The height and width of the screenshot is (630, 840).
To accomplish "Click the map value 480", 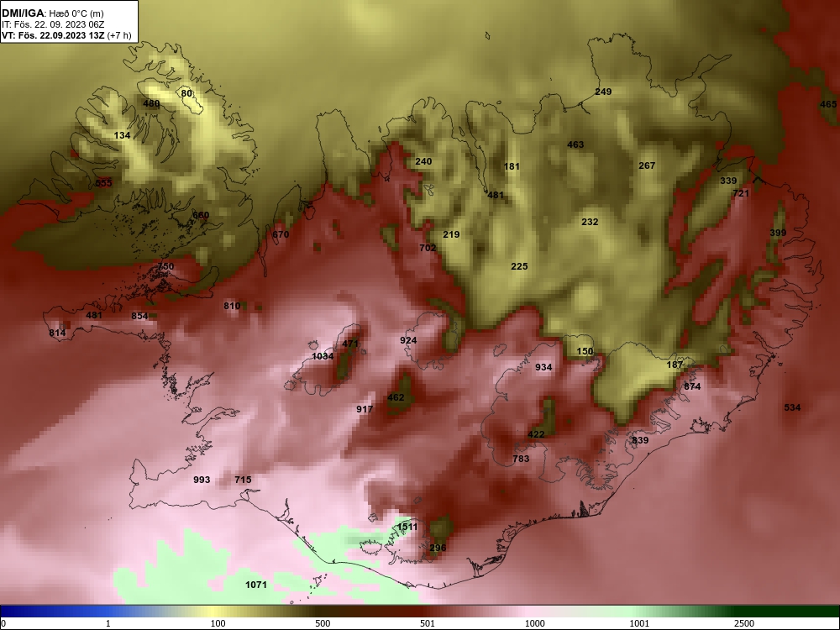I will pyautogui.click(x=151, y=103).
